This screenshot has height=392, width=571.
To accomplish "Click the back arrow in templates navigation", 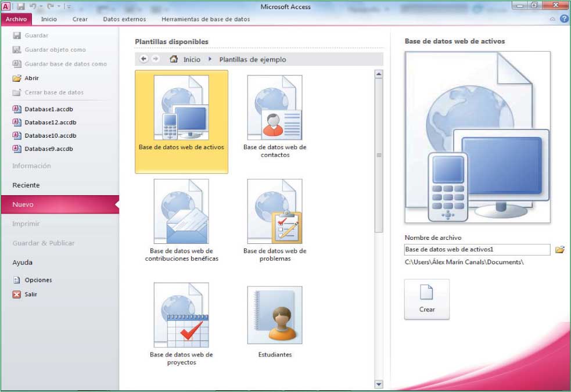I will [x=144, y=59].
